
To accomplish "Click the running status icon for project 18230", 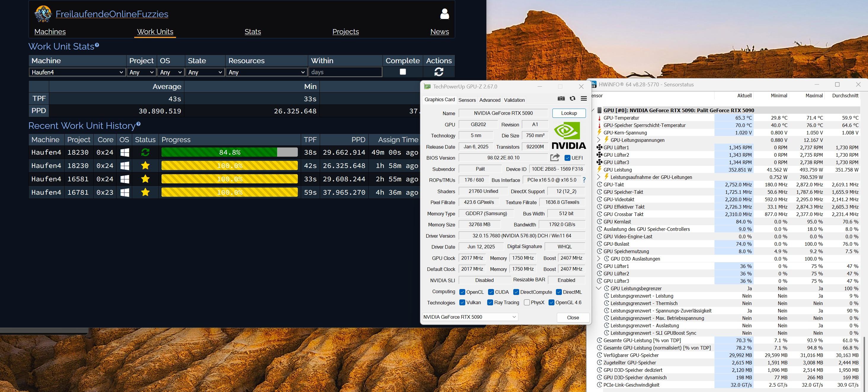I will 145,153.
